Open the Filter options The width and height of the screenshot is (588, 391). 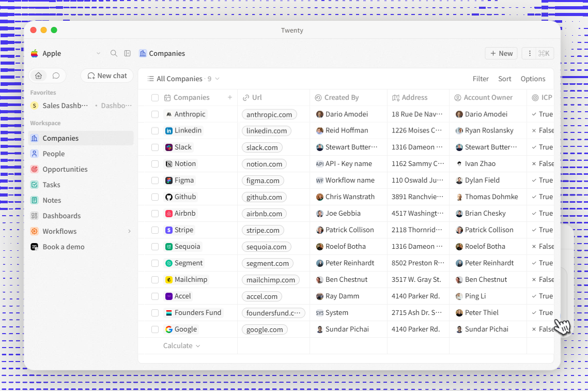pyautogui.click(x=481, y=79)
